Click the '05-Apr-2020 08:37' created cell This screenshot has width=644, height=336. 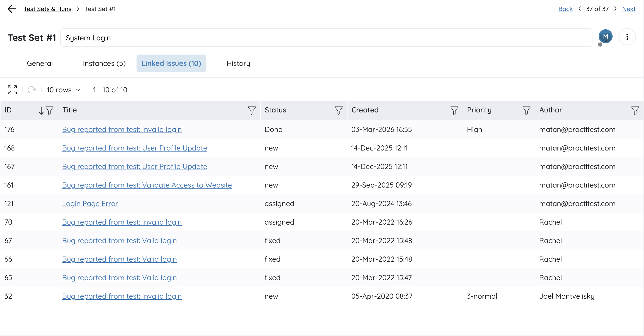pyautogui.click(x=382, y=296)
